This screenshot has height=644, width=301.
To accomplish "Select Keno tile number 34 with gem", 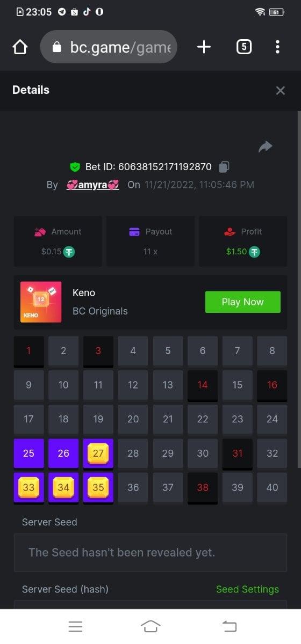I will click(63, 487).
